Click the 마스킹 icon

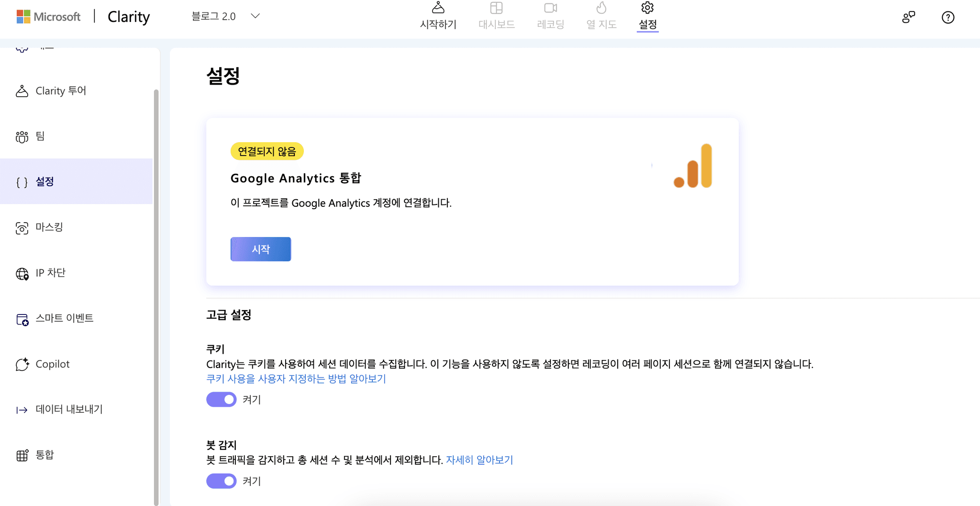pos(22,228)
